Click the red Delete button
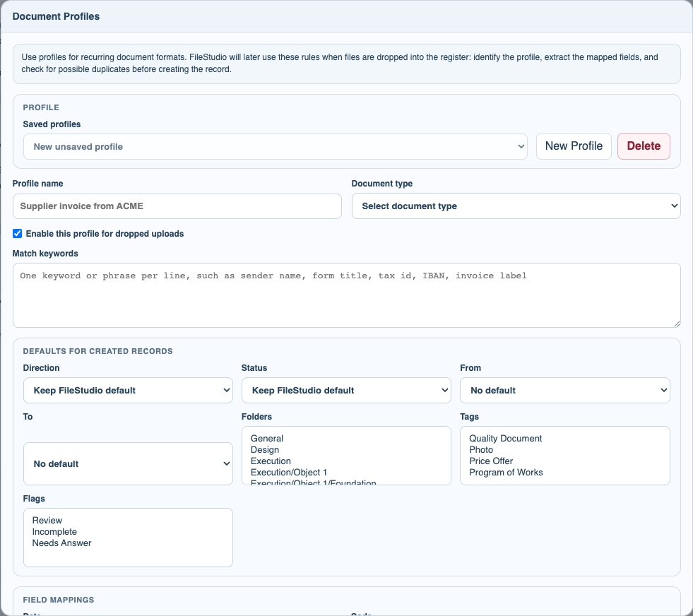The height and width of the screenshot is (616, 693). coord(644,146)
